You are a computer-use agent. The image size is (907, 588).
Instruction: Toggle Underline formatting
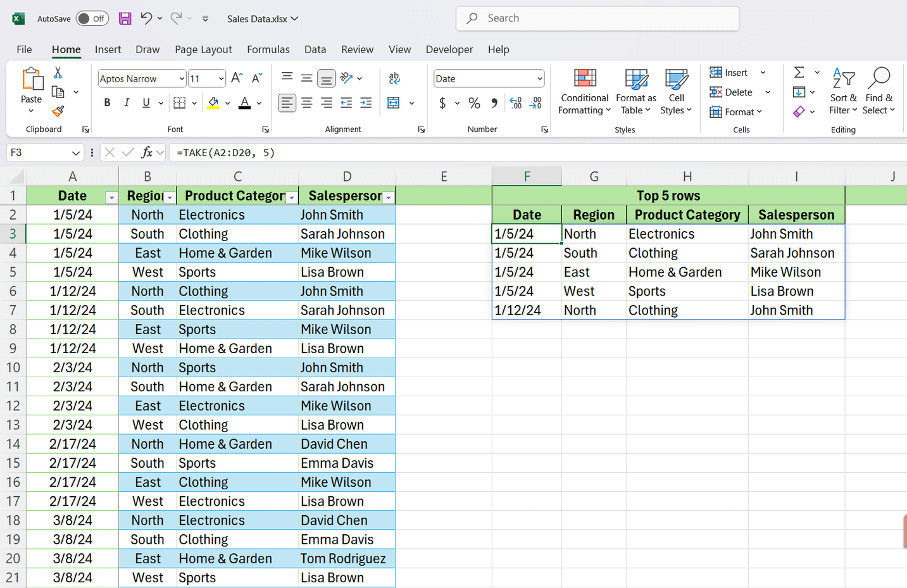(146, 103)
